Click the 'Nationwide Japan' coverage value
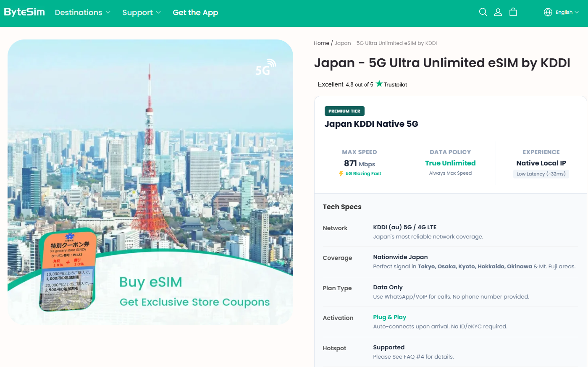Screen dimensions: 588x367 click(x=400, y=257)
